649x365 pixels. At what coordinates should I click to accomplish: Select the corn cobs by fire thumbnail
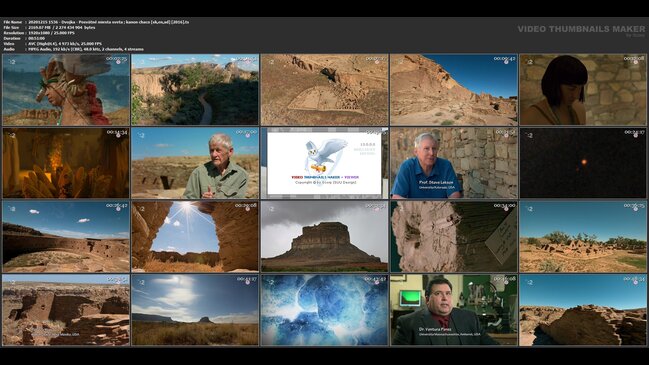(x=66, y=163)
